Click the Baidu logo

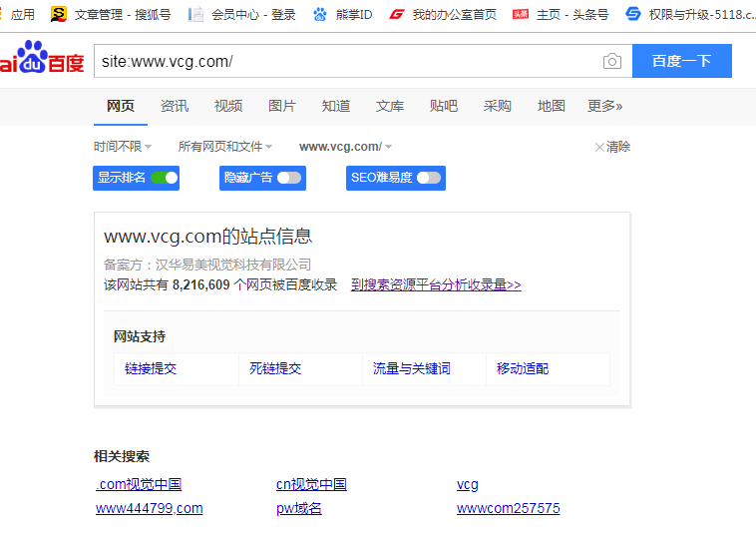pos(42,58)
